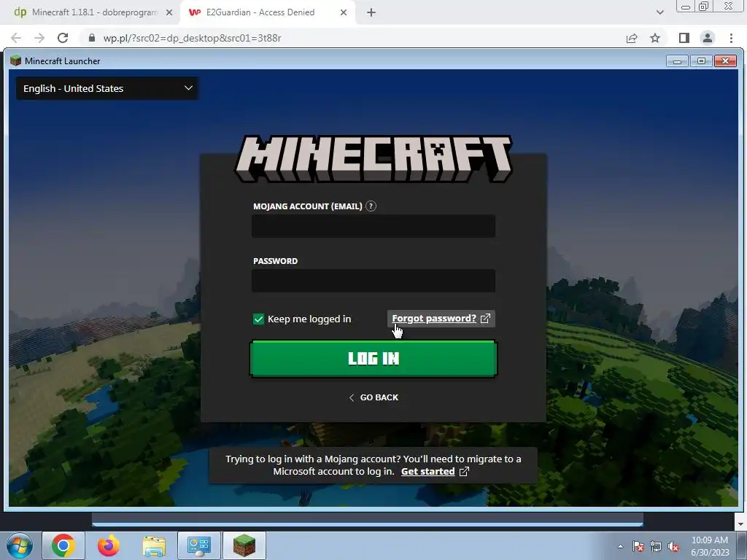
Task: Open the Windows Start menu
Action: (x=20, y=545)
